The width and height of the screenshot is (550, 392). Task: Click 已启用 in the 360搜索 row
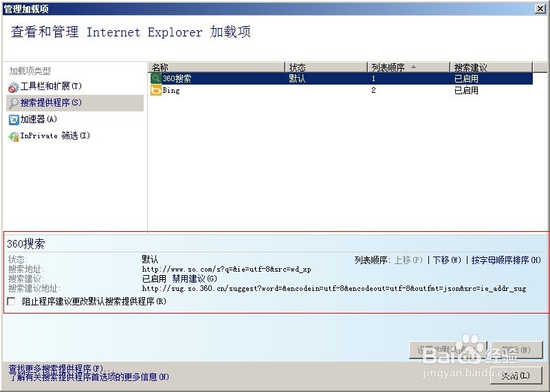coord(466,78)
